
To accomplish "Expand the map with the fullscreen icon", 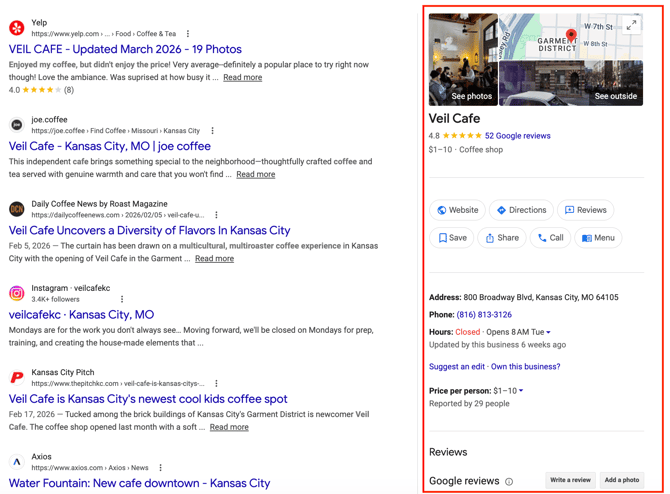I will point(631,25).
